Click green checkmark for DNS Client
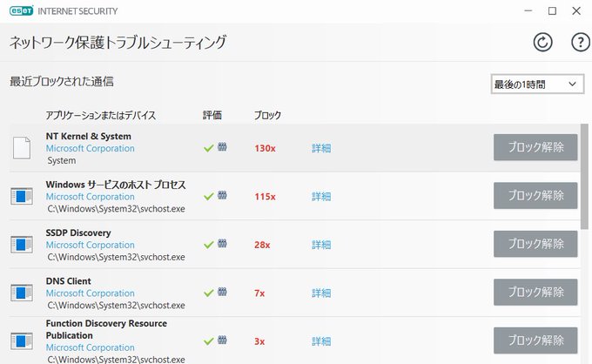The width and height of the screenshot is (592, 364). click(209, 293)
